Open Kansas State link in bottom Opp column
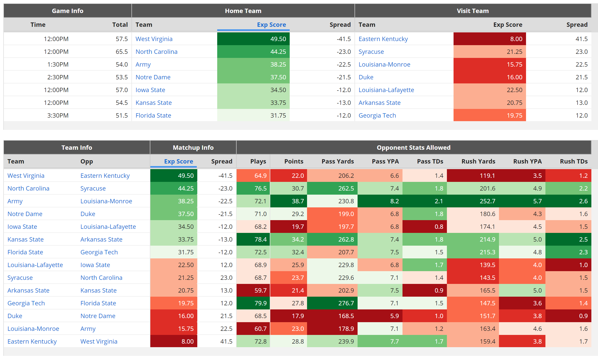The image size is (598, 364). click(99, 290)
